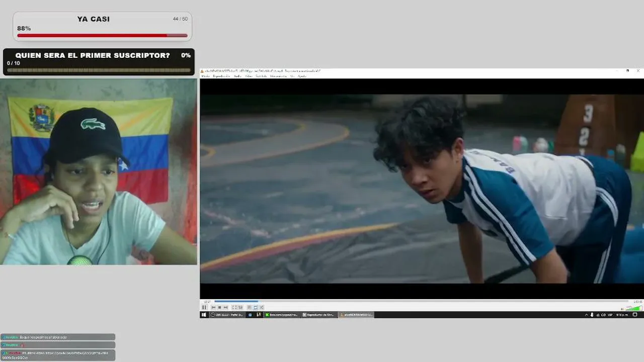The image size is (644, 362).
Task: Show hidden system tray icons
Action: tap(586, 315)
